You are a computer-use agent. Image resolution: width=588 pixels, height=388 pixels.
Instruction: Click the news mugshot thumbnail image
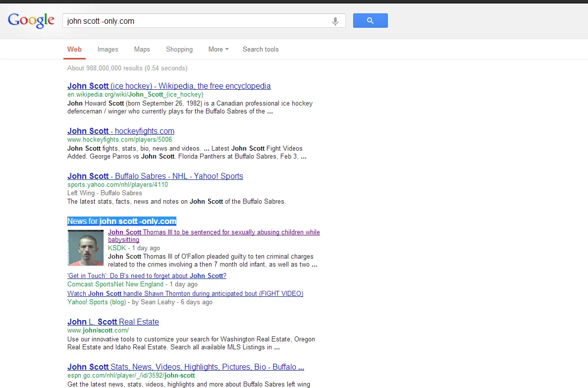click(x=86, y=248)
